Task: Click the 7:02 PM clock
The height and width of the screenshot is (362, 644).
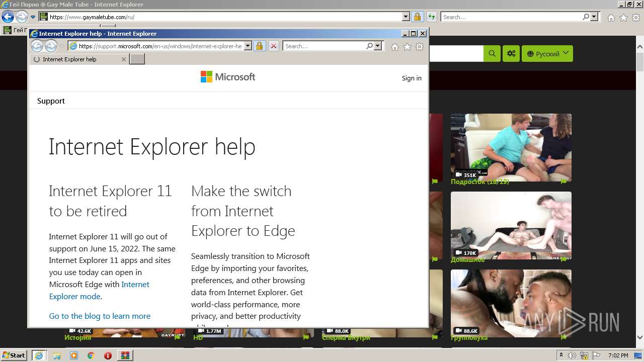Action: tap(618, 355)
